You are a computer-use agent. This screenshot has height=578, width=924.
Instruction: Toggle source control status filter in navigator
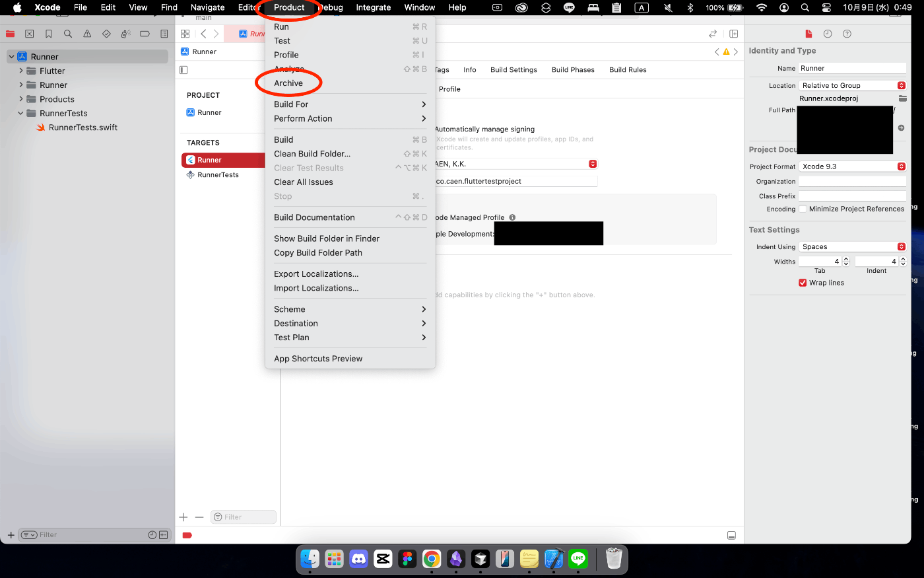[163, 535]
